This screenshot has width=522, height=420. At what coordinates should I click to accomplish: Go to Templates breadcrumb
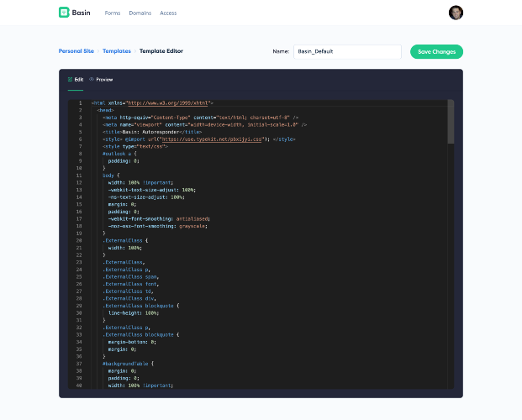point(117,51)
